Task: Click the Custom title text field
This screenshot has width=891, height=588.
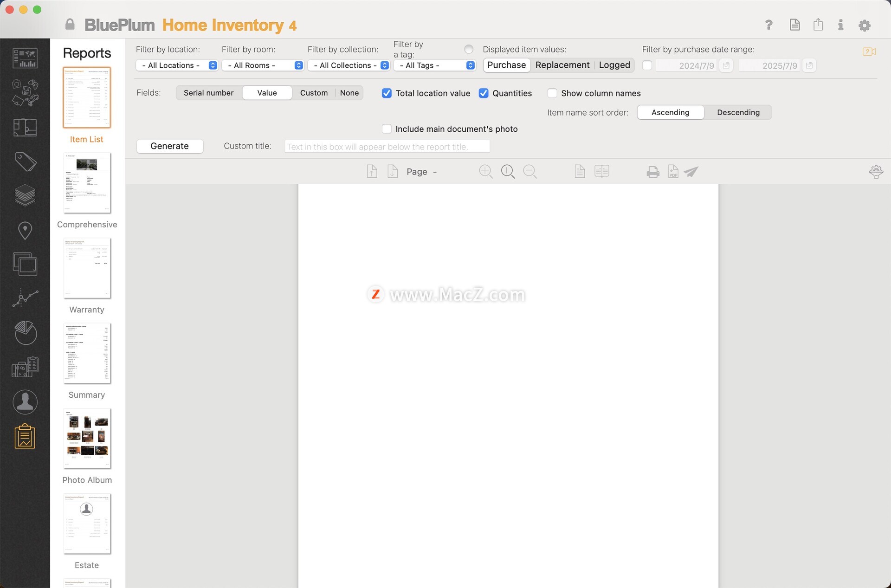Action: (387, 147)
